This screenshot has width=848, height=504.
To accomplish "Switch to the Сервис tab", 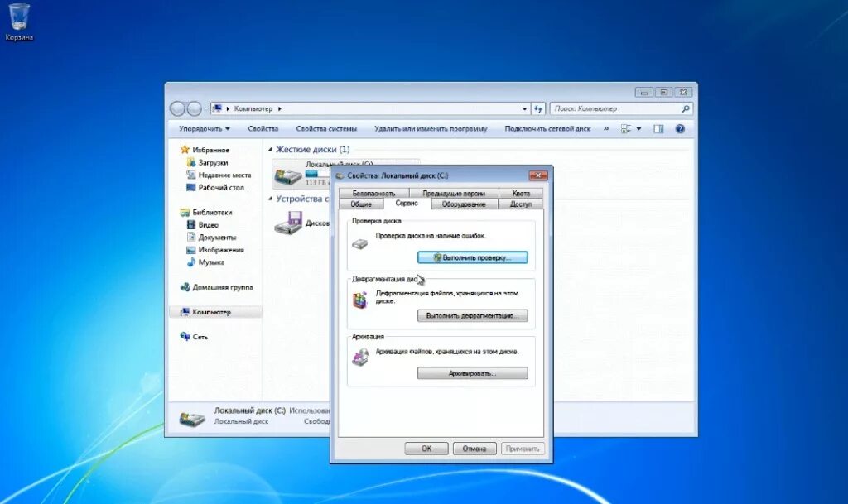I will (x=407, y=203).
